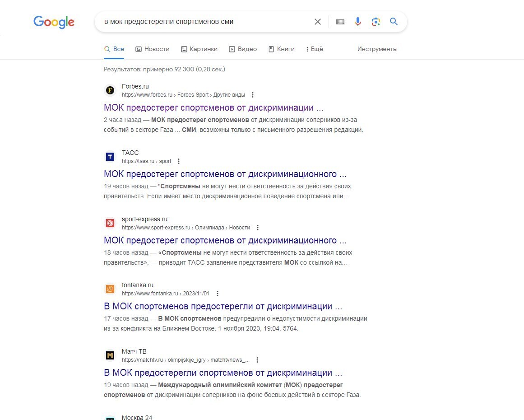Image resolution: width=524 pixels, height=420 pixels.
Task: Open the Инструменты search tools
Action: [x=377, y=49]
